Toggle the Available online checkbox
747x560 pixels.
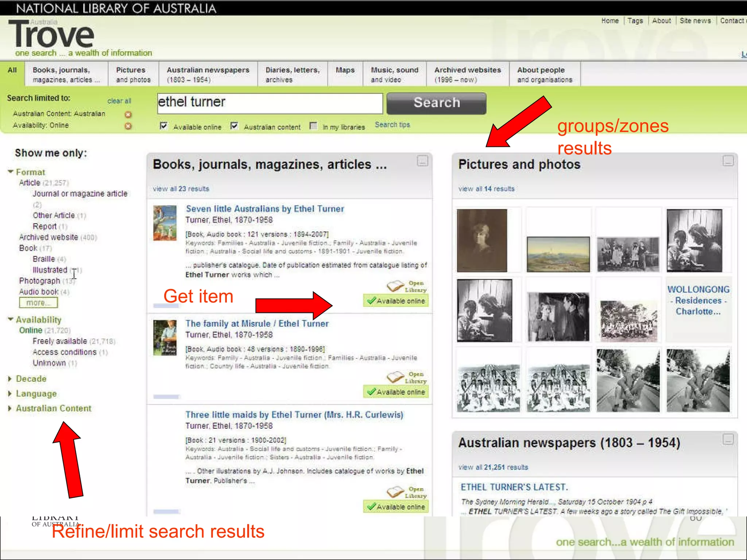click(164, 126)
